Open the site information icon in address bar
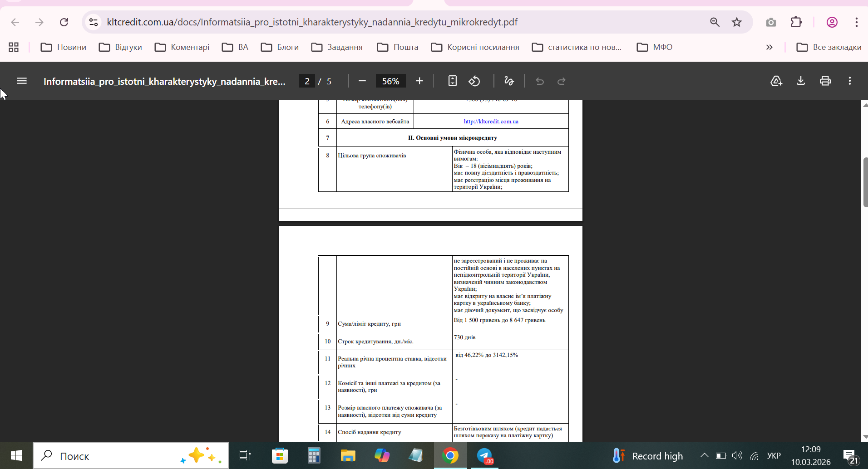Image resolution: width=868 pixels, height=469 pixels. click(94, 22)
